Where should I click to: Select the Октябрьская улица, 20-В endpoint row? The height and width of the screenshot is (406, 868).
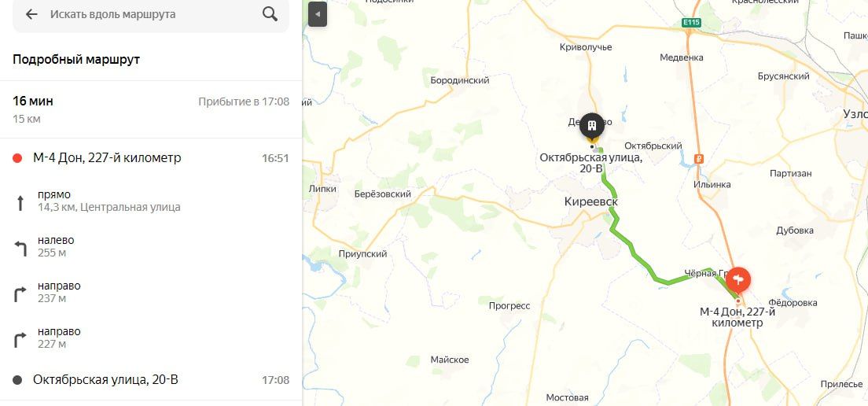(x=151, y=380)
